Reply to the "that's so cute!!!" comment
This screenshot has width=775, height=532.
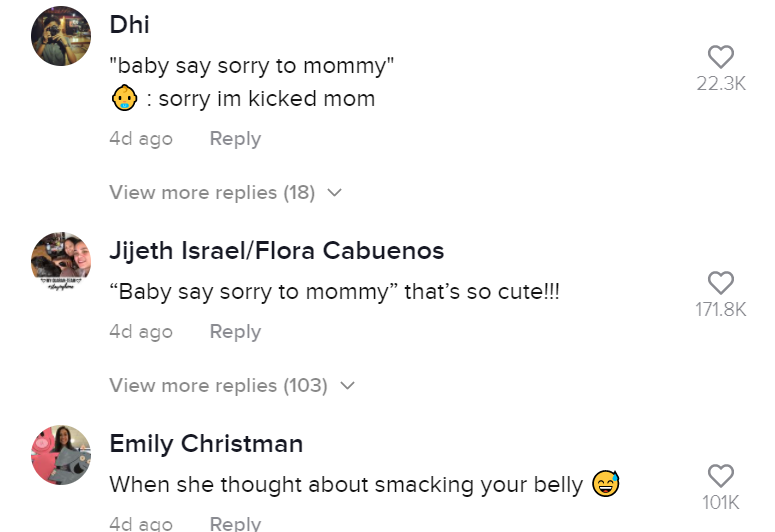click(235, 332)
